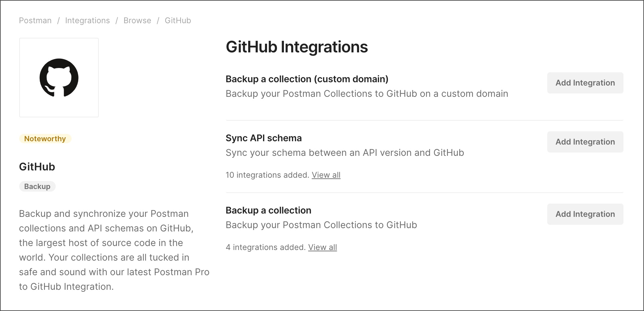Open the Backup a collection integration details
The height and width of the screenshot is (311, 644).
click(268, 210)
